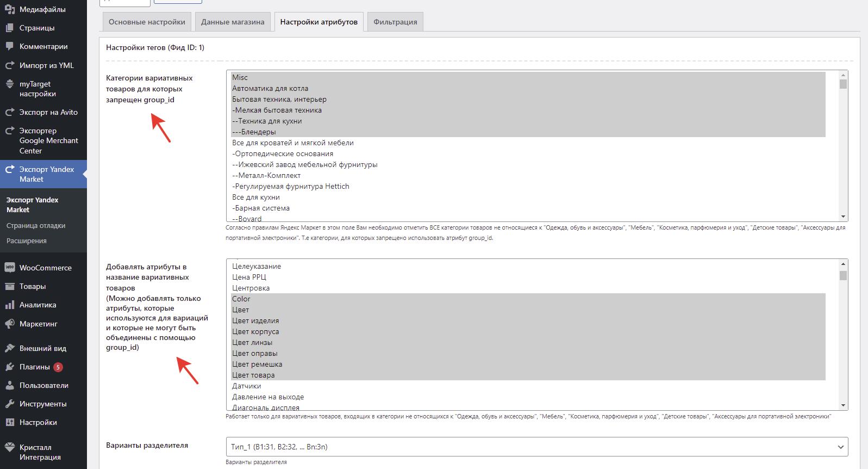The width and height of the screenshot is (868, 469).
Task: Select the 'Датчики' attribute option
Action: [247, 386]
